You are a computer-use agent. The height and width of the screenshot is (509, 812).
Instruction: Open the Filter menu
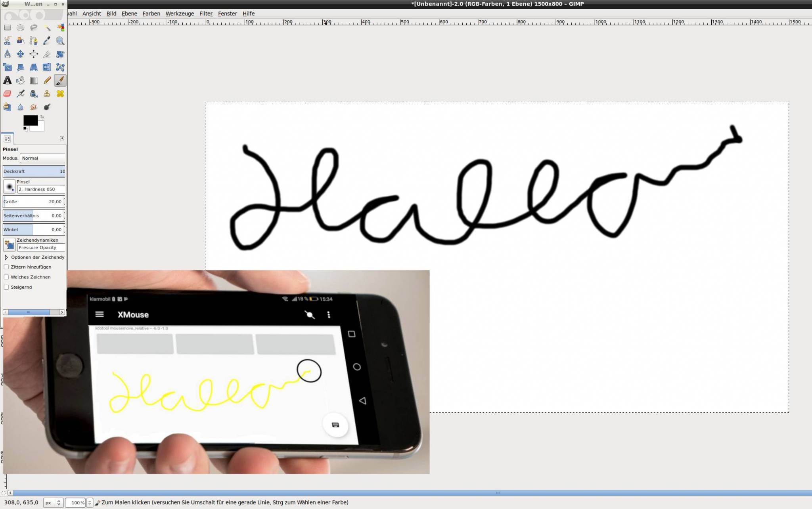tap(205, 13)
